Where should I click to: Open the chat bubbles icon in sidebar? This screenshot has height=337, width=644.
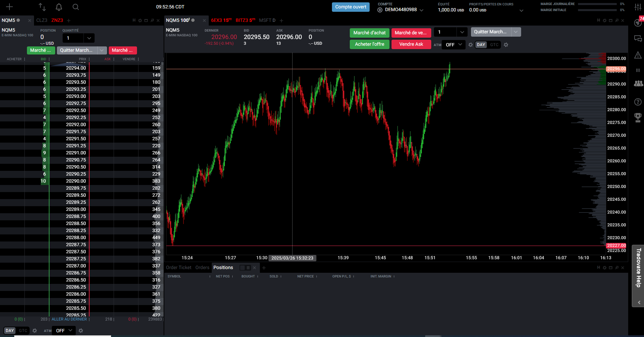[638, 38]
